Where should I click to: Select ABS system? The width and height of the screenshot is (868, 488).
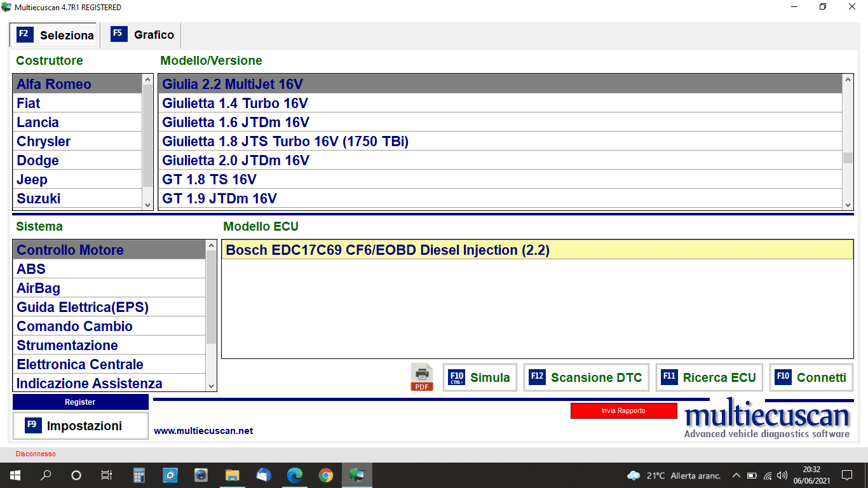point(109,269)
